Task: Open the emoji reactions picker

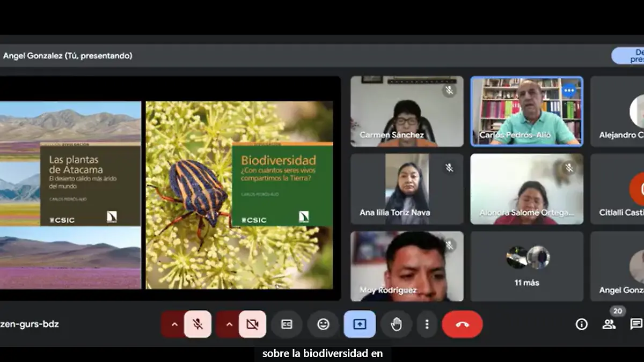Action: (x=323, y=324)
